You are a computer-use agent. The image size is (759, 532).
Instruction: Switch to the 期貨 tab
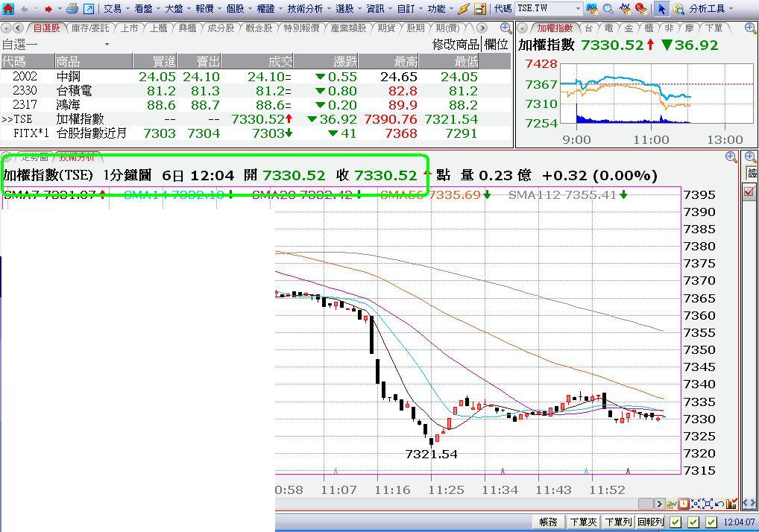[x=386, y=28]
